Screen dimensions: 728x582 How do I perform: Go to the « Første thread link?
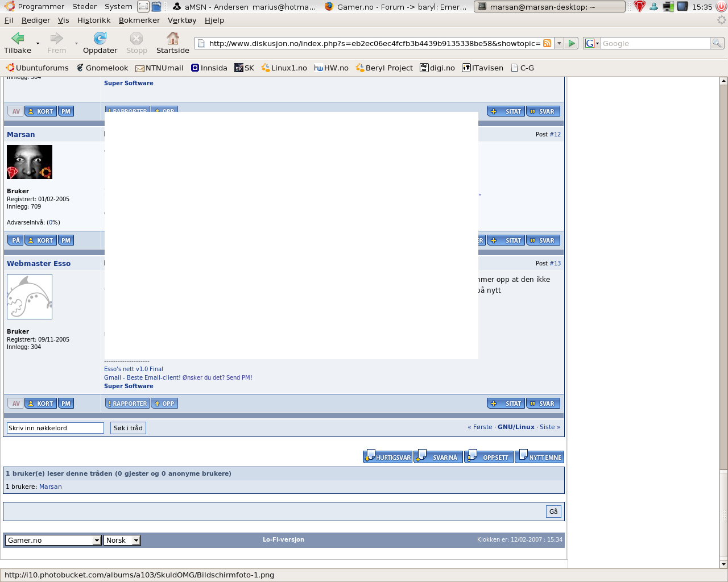click(480, 427)
